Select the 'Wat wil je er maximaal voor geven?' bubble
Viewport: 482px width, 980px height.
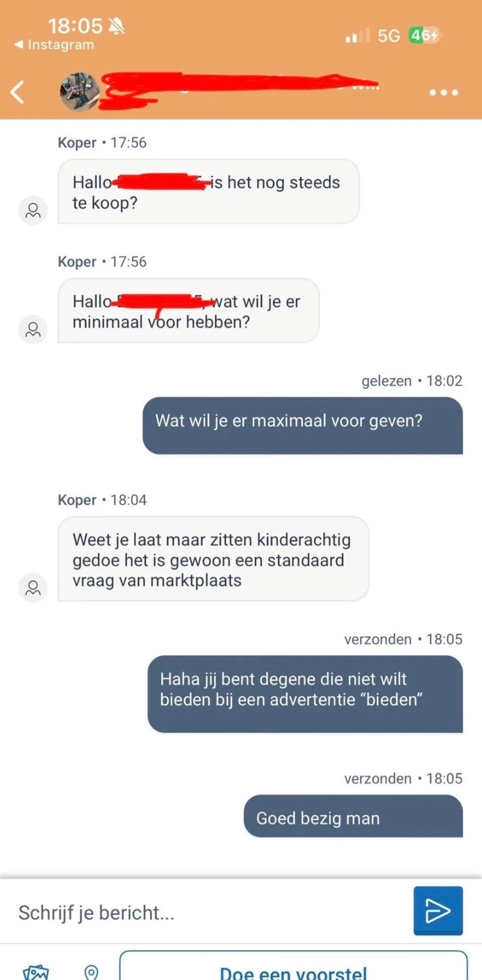tap(303, 426)
